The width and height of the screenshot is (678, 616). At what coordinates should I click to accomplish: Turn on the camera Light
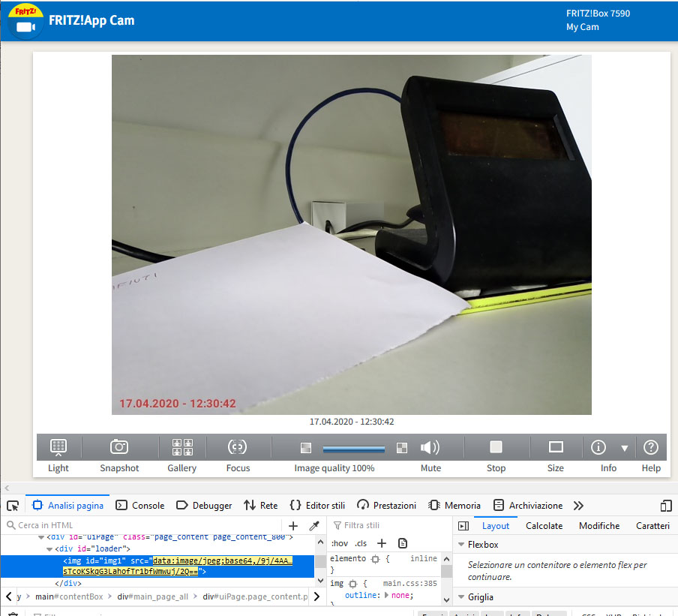58,447
